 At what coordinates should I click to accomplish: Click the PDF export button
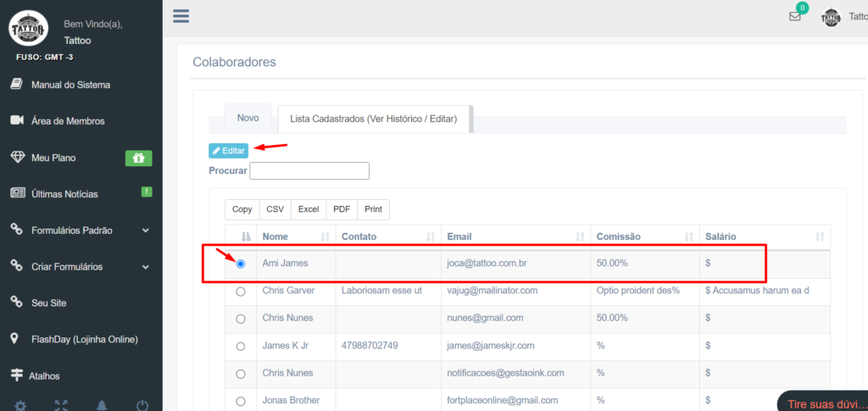pyautogui.click(x=342, y=209)
